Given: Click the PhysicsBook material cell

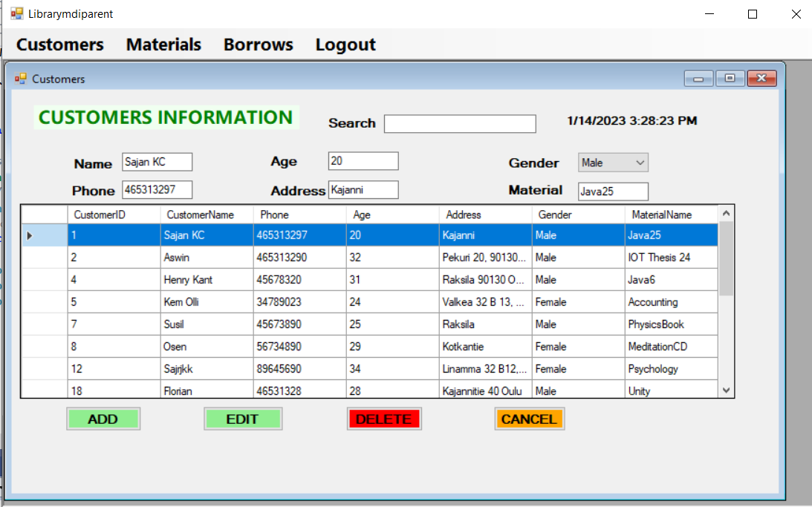Looking at the screenshot, I should (671, 324).
